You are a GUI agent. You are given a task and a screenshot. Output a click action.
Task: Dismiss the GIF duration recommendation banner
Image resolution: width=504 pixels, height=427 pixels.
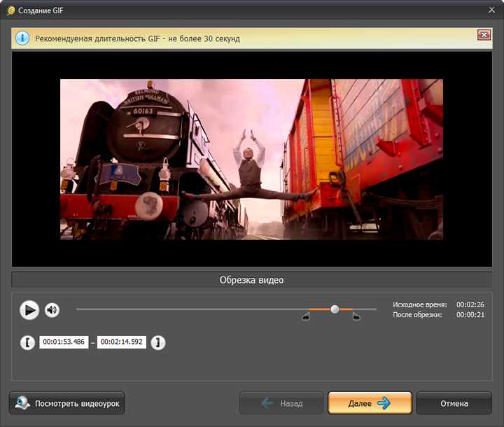tap(484, 35)
